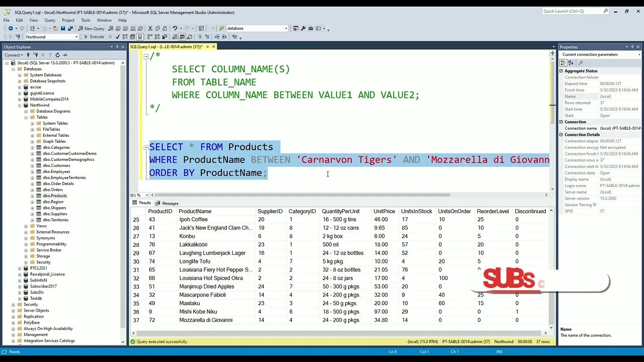Viewport: 644px width, 362px height.
Task: Collapse the Tables folder node
Action: (26, 117)
